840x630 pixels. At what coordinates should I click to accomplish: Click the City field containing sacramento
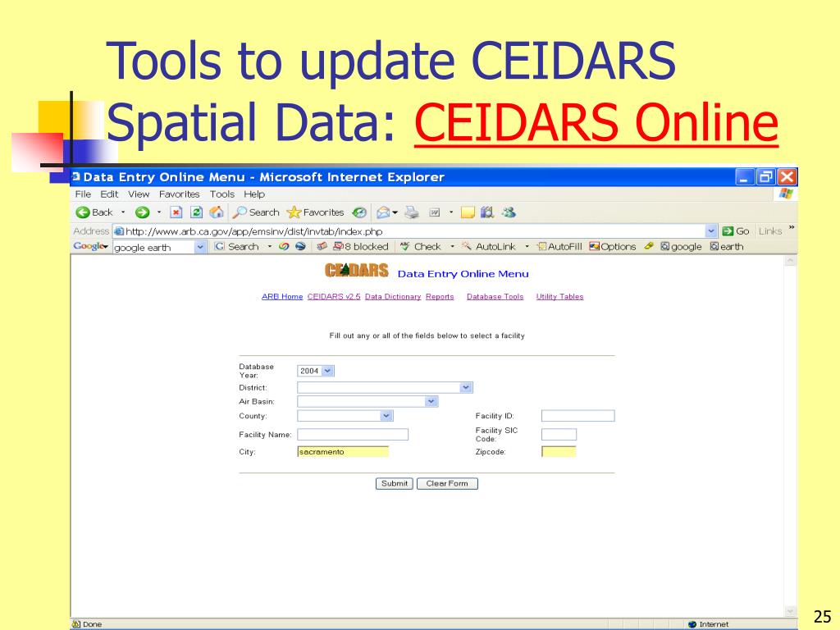(x=343, y=452)
